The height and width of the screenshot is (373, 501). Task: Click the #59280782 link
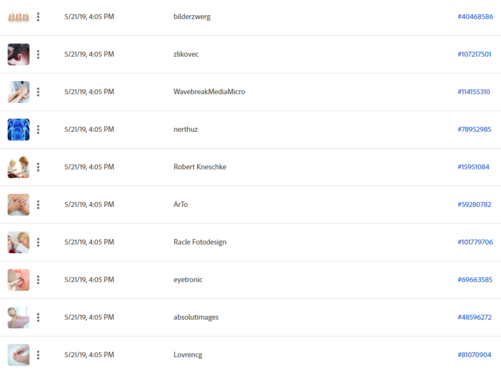(x=474, y=205)
